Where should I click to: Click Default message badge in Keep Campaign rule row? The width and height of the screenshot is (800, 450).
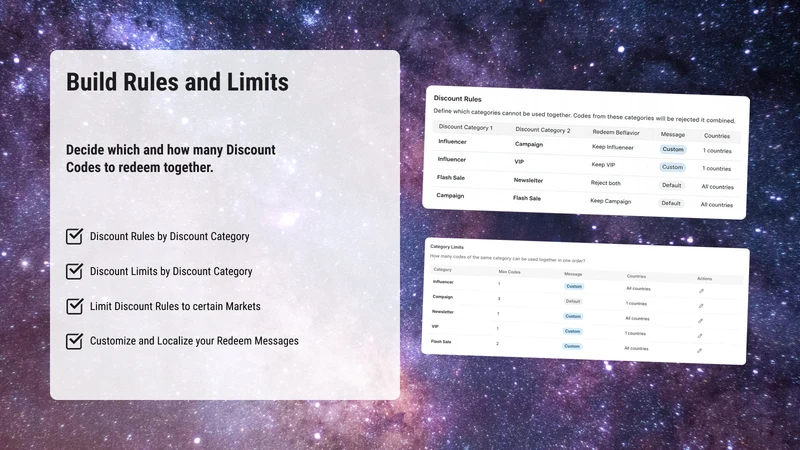671,203
